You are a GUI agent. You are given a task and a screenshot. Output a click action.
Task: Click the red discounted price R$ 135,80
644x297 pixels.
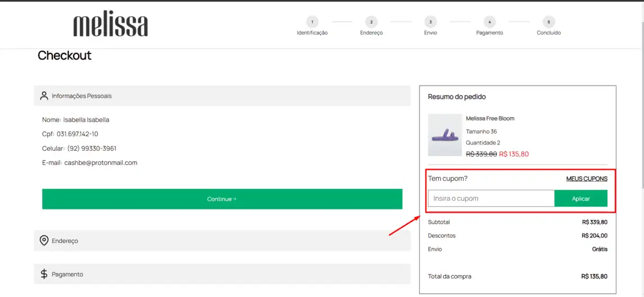[514, 154]
